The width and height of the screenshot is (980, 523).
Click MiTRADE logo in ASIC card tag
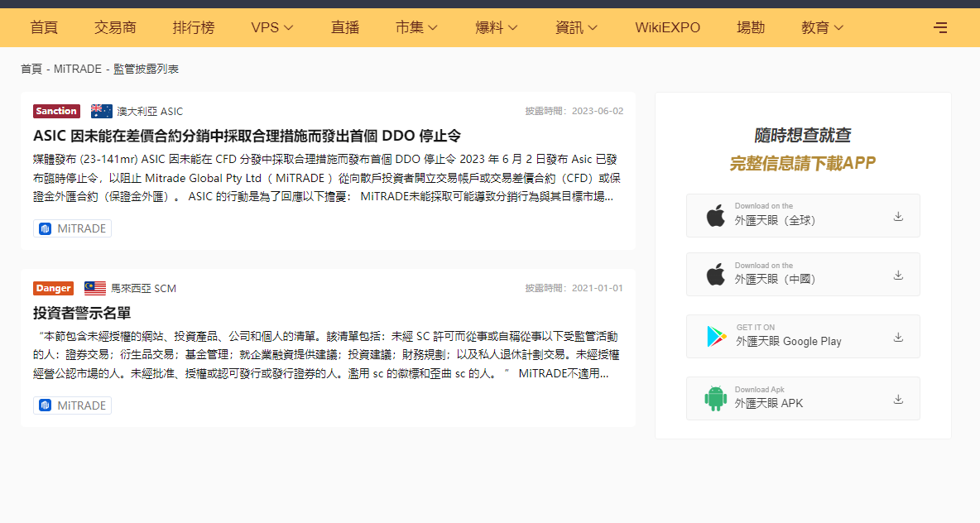(x=45, y=228)
